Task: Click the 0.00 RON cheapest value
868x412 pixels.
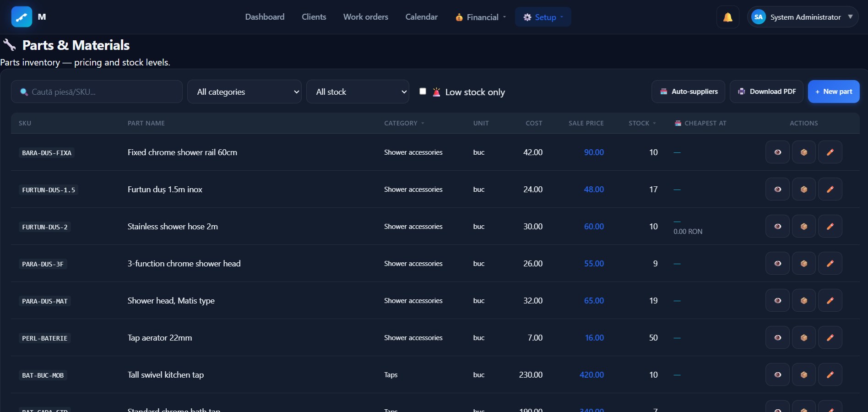Action: (x=688, y=231)
